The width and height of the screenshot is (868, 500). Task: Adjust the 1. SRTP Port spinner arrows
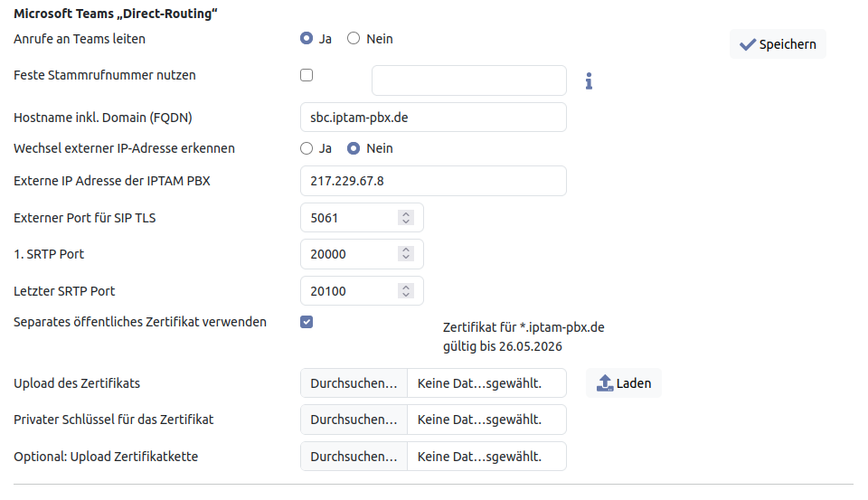point(406,255)
